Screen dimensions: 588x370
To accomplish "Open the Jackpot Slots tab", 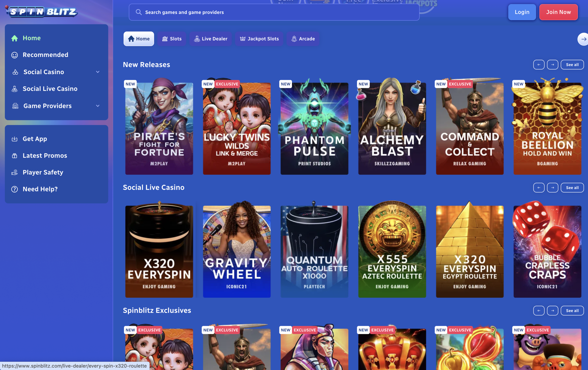I will [259, 39].
